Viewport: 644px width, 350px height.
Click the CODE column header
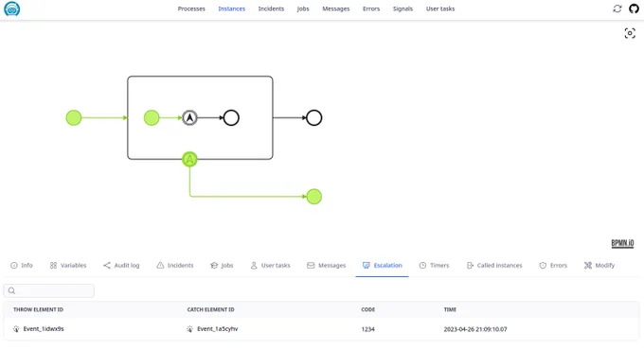pos(368,309)
